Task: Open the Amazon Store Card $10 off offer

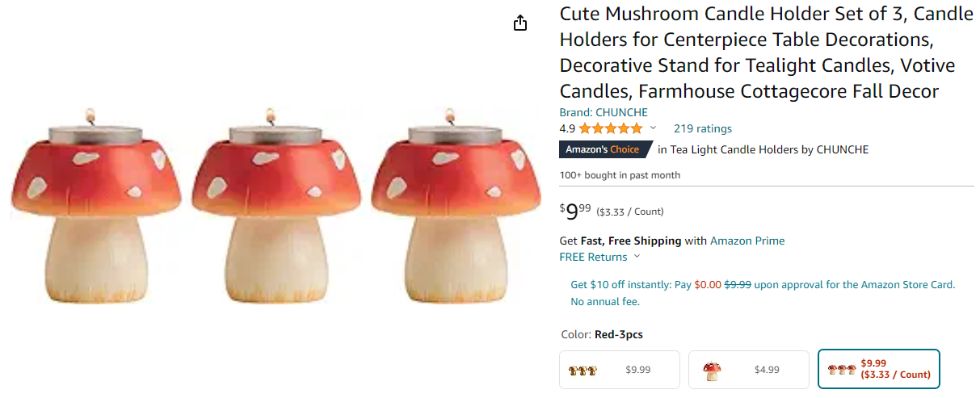Action: coord(763,285)
